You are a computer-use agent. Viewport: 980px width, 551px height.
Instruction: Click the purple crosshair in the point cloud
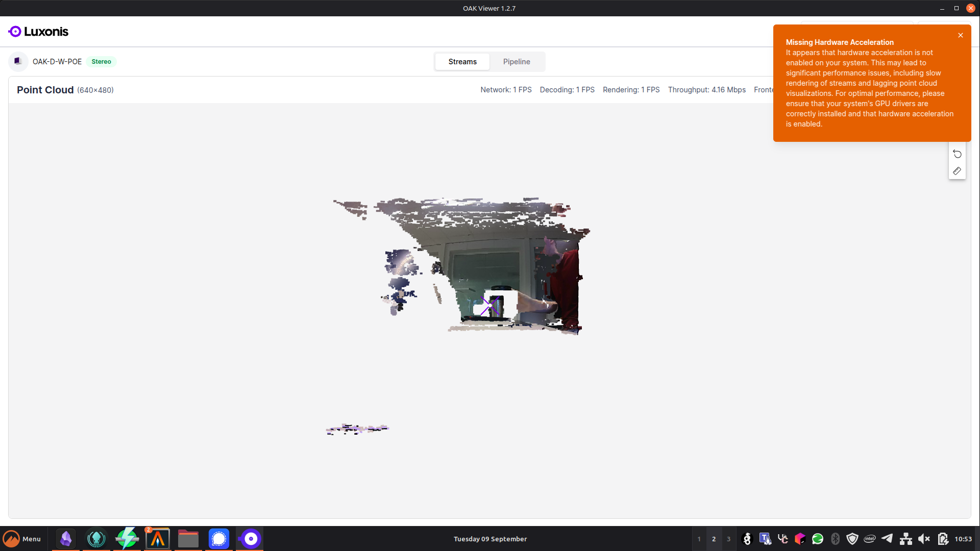(489, 306)
